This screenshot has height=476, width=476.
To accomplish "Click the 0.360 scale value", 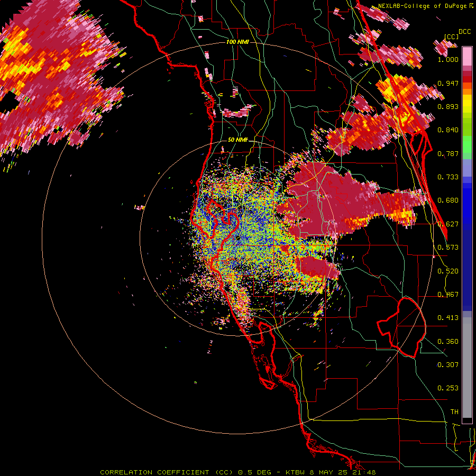I will coord(448,342).
